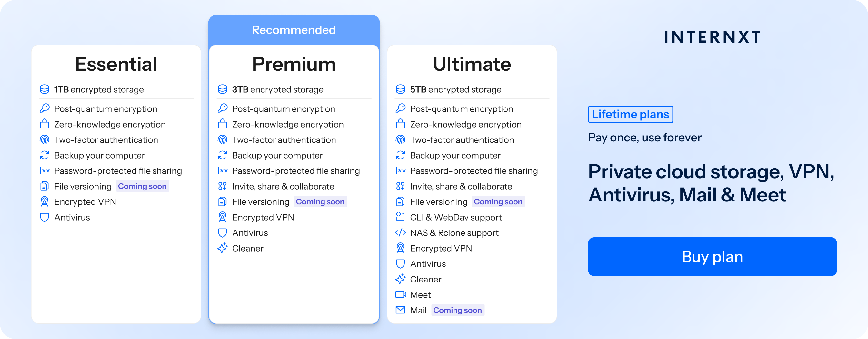The image size is (868, 339).
Task: Click the Recommended banner above Premium
Action: coord(294,30)
